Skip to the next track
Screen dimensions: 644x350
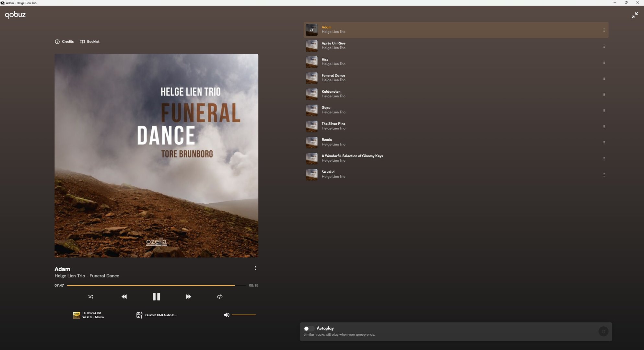pos(188,297)
